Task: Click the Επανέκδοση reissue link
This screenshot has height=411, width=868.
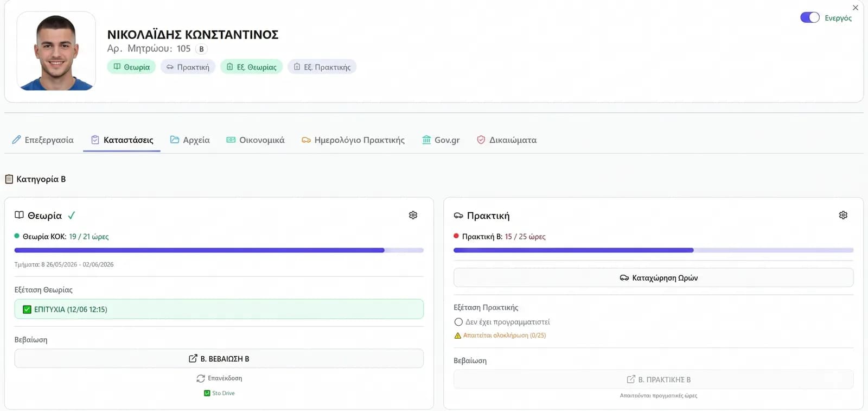Action: click(219, 378)
